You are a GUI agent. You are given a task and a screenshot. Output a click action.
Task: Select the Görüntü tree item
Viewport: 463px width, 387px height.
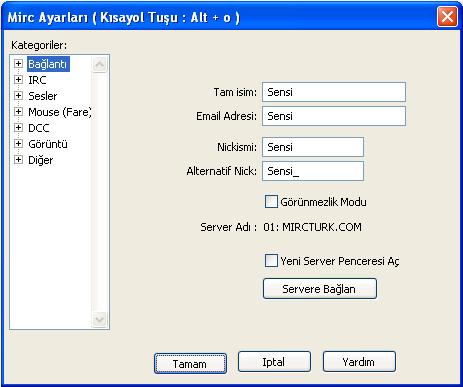point(48,144)
